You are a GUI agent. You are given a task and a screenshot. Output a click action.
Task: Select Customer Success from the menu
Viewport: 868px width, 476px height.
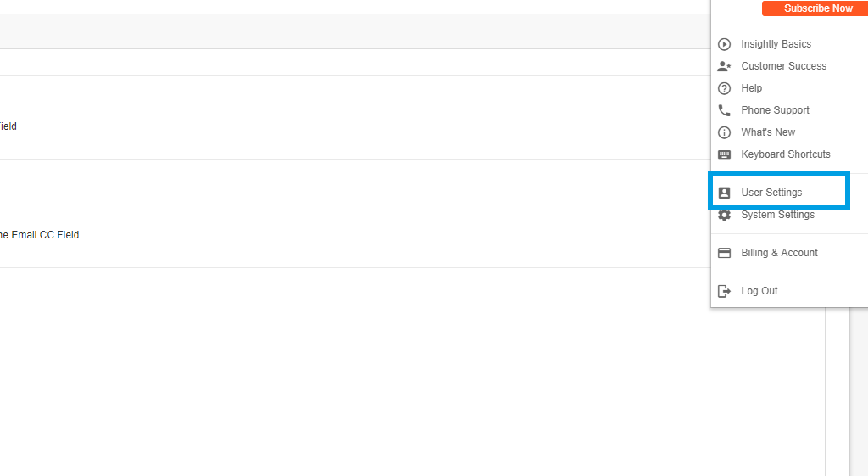[783, 66]
